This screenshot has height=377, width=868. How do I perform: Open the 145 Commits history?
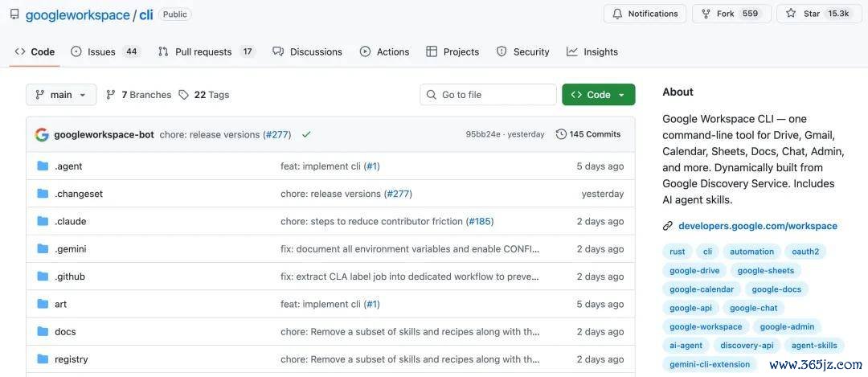click(588, 134)
